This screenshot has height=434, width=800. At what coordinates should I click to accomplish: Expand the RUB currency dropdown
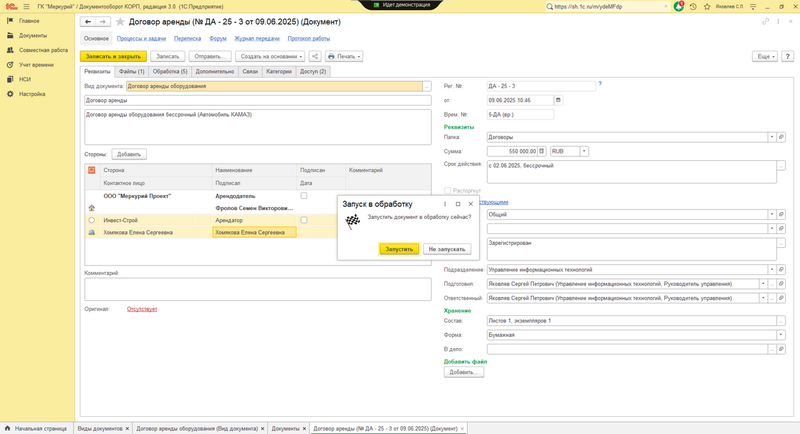584,151
